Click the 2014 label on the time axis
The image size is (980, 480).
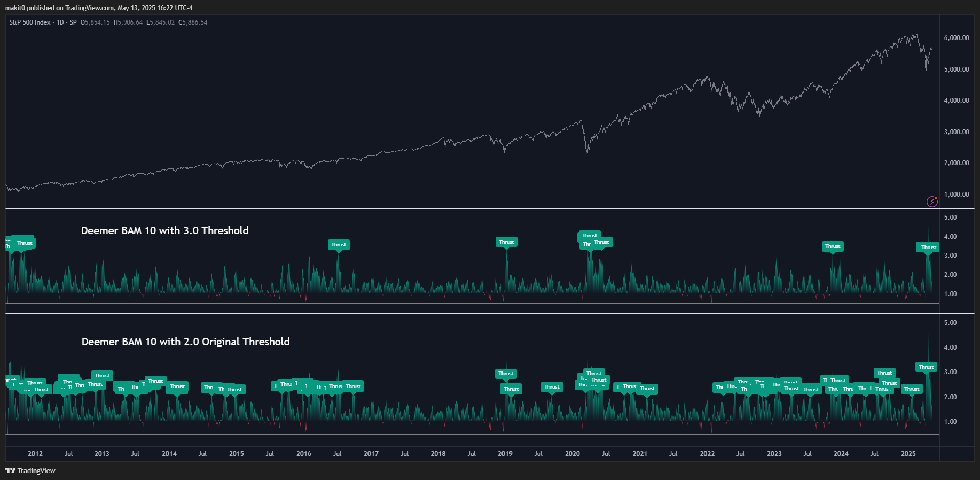(169, 454)
